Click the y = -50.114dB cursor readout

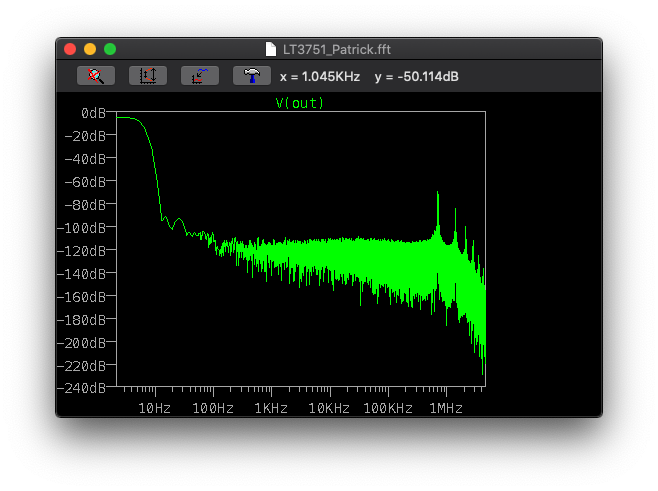[x=416, y=76]
